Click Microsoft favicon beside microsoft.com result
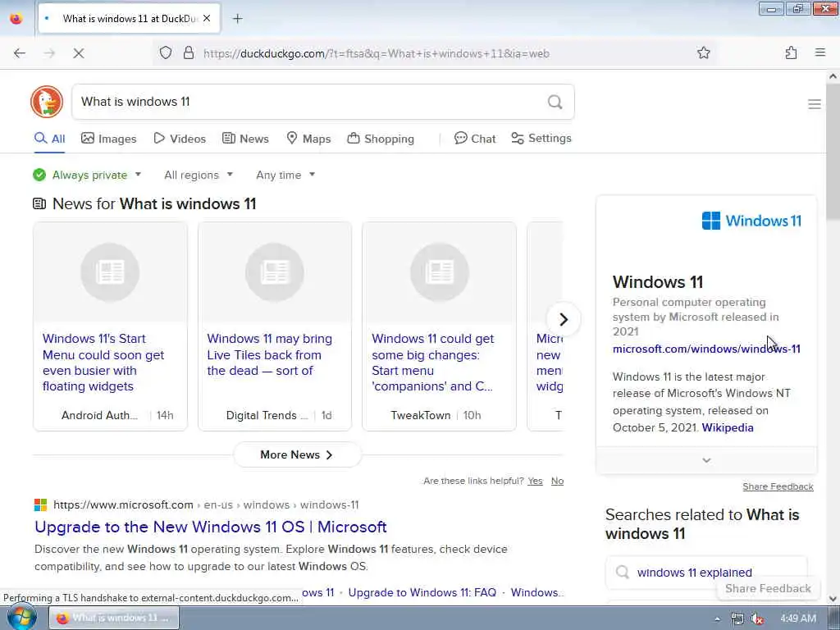The image size is (840, 630). coord(40,504)
